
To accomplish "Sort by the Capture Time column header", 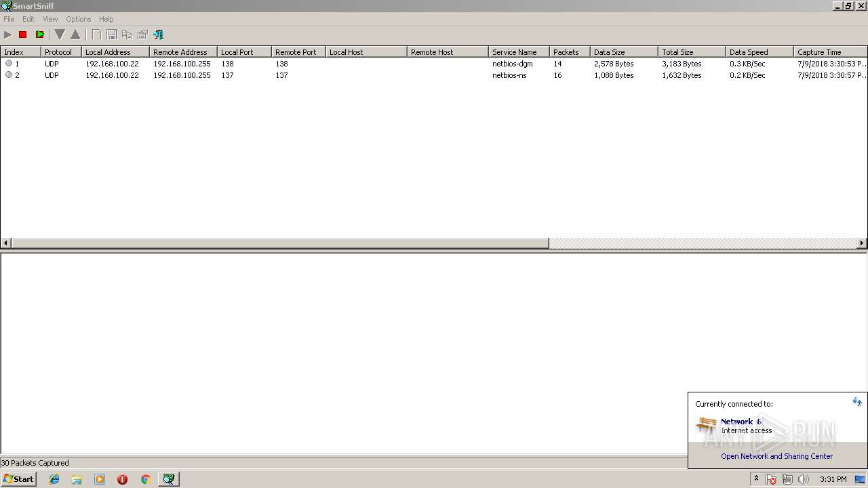I will (831, 52).
